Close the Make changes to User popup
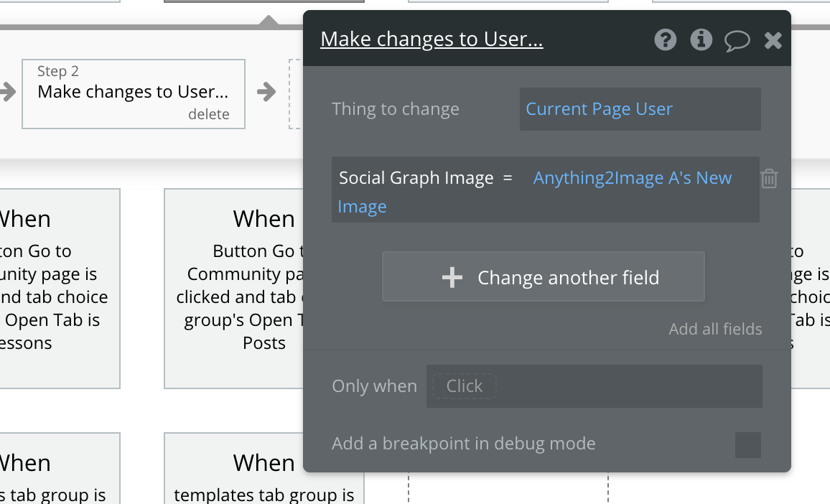The image size is (830, 504). coord(773,40)
